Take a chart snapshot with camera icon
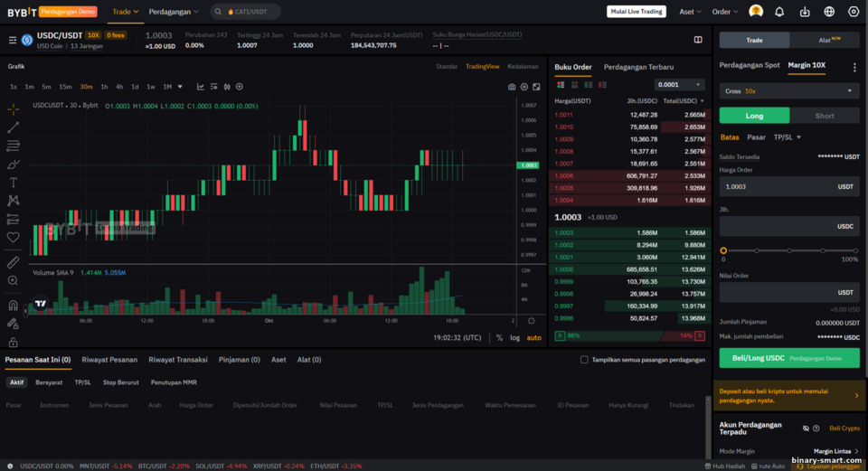Image resolution: width=868 pixels, height=471 pixels. (512, 87)
